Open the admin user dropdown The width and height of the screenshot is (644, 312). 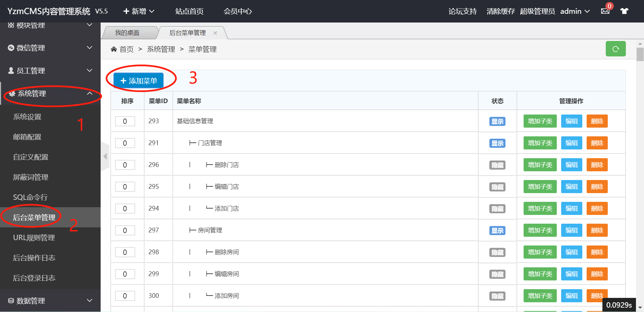click(x=575, y=11)
